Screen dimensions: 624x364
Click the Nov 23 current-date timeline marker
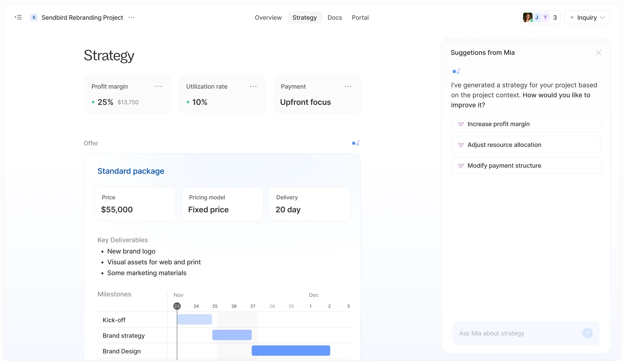click(177, 306)
